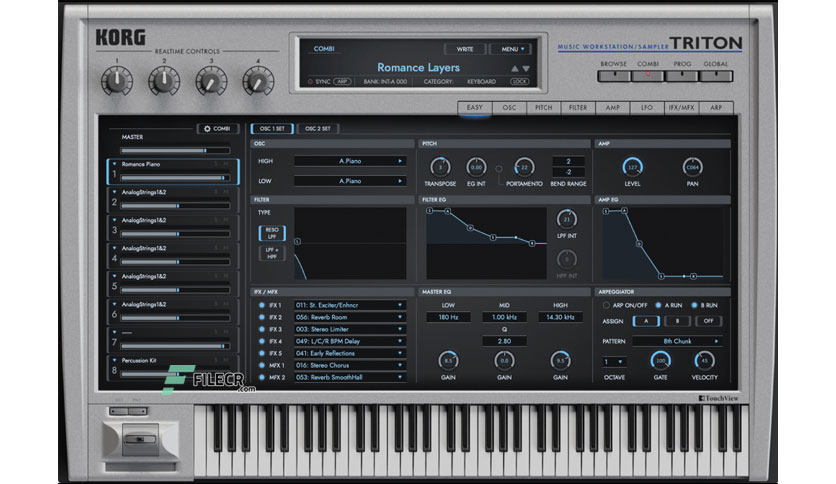836x484 pixels.
Task: Open the COMBI gear settings
Action: pos(218,129)
